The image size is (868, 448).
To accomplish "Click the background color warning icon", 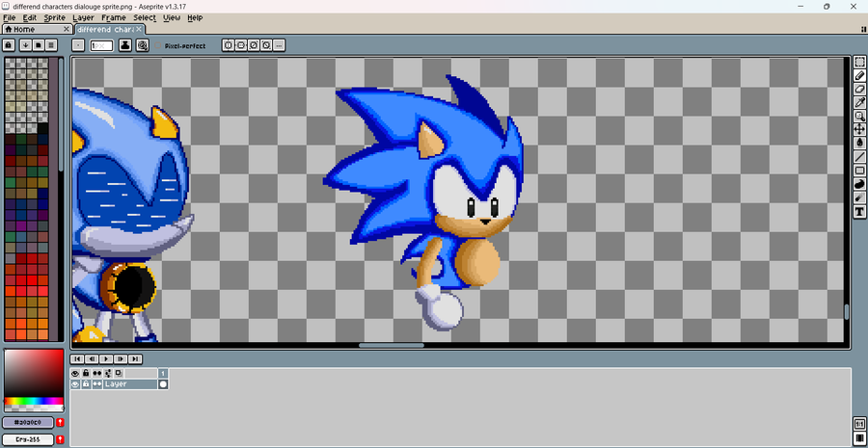I will coord(60,439).
